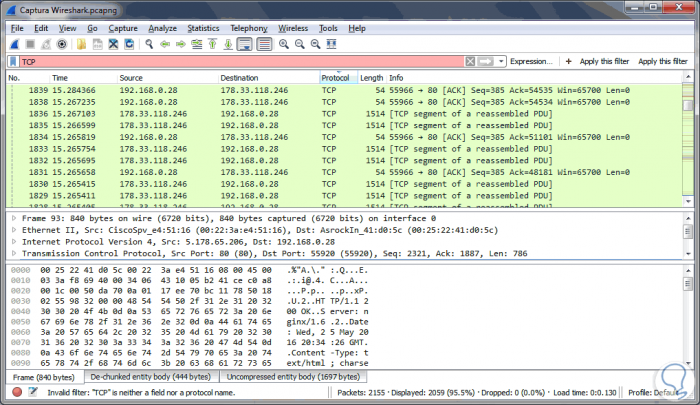Toggle auto-scroll during live capture
The width and height of the screenshot is (700, 405).
click(245, 44)
